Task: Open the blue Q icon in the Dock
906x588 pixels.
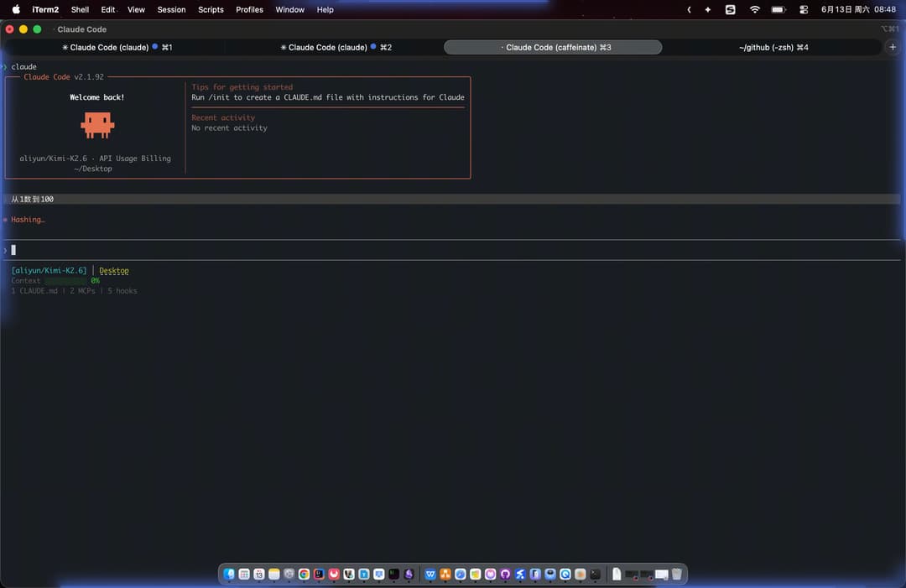Action: point(565,574)
